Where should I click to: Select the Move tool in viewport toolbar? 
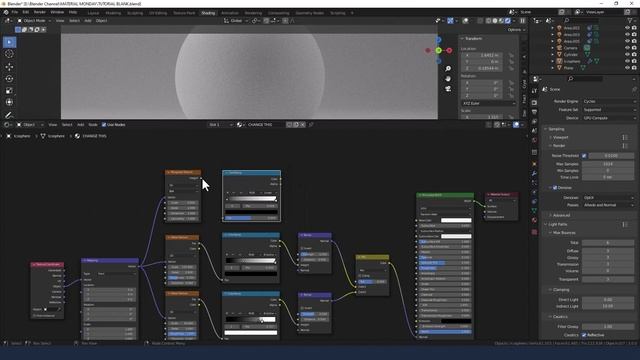pyautogui.click(x=9, y=67)
